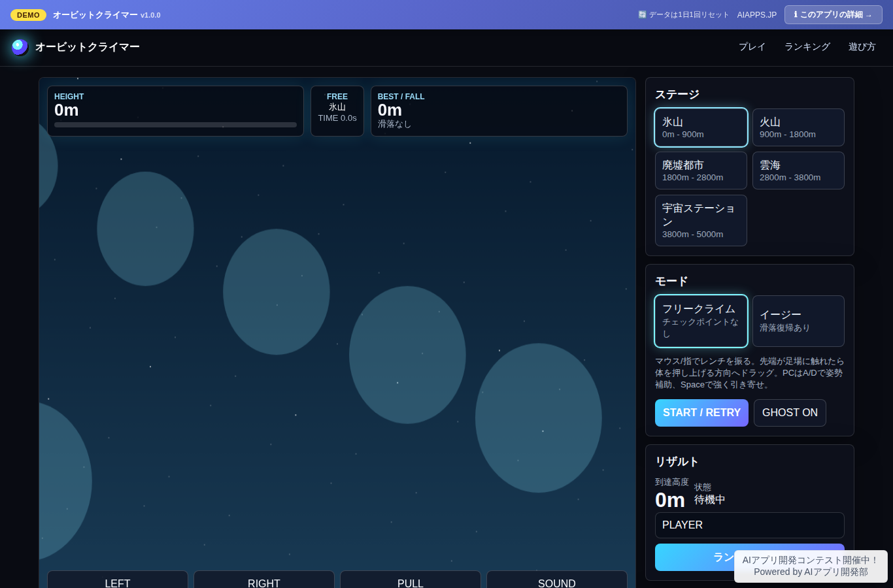Click the AIアプリ開発コンテスト notification banner

pos(811,566)
